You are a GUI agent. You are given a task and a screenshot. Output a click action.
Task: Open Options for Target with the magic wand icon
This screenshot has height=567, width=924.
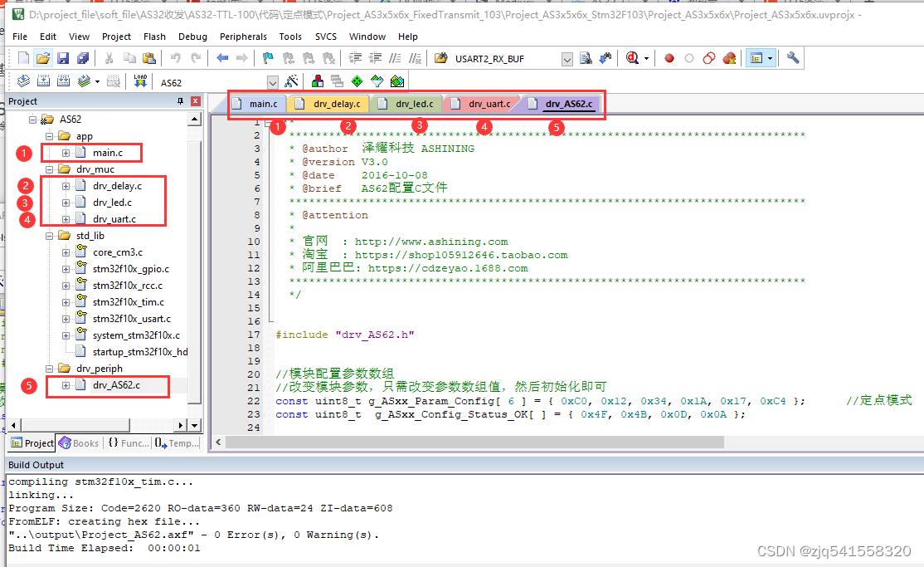point(290,81)
